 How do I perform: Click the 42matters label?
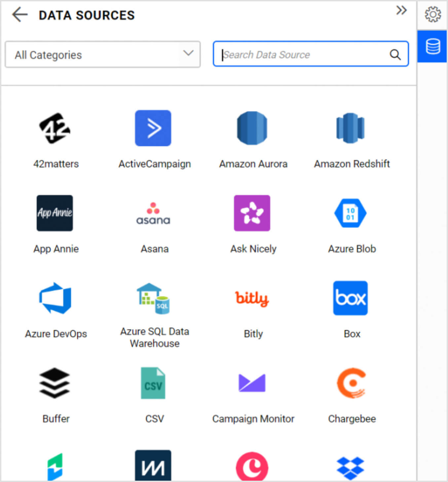[56, 164]
